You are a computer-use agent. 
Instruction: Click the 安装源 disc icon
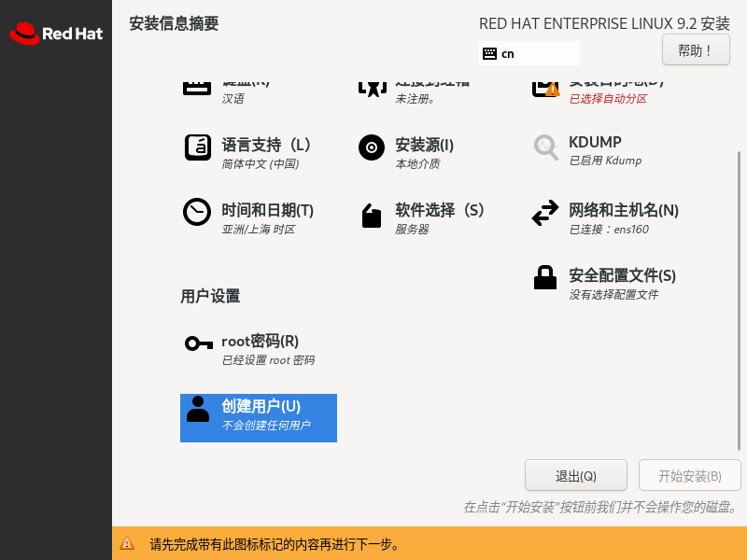pyautogui.click(x=372, y=147)
